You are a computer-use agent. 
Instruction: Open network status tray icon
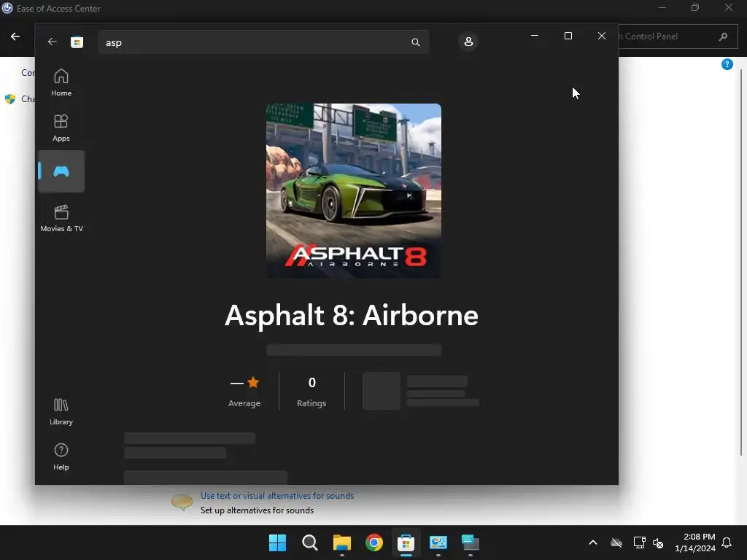click(639, 542)
